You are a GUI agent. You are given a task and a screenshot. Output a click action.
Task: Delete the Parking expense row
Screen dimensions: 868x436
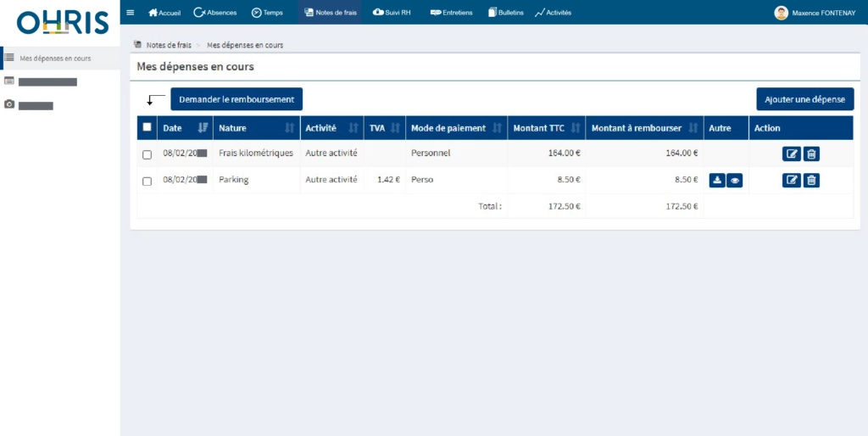811,180
